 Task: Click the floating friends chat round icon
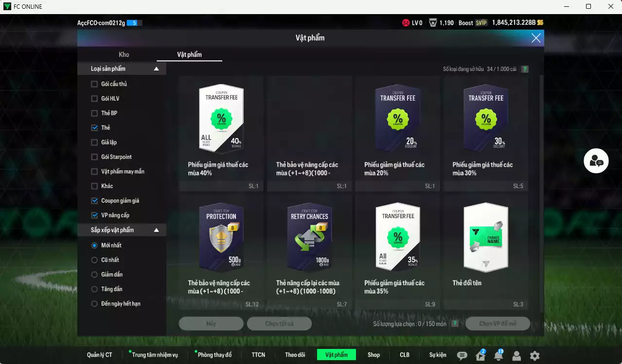tap(596, 161)
